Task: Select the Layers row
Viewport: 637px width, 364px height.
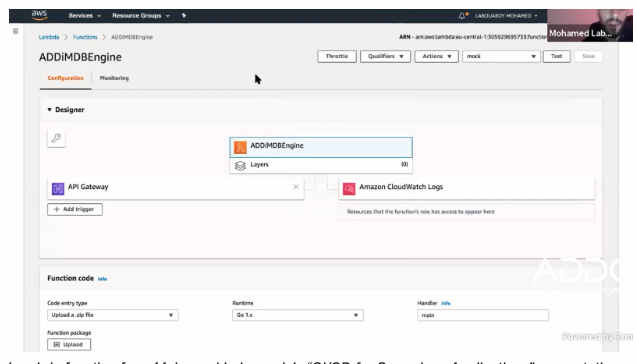Action: click(x=321, y=165)
